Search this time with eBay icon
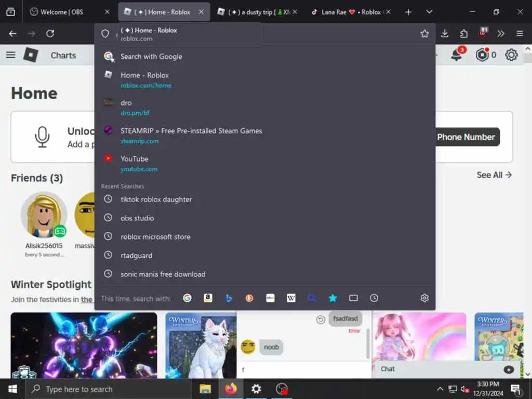Screen dimensions: 532x399 point(270,298)
